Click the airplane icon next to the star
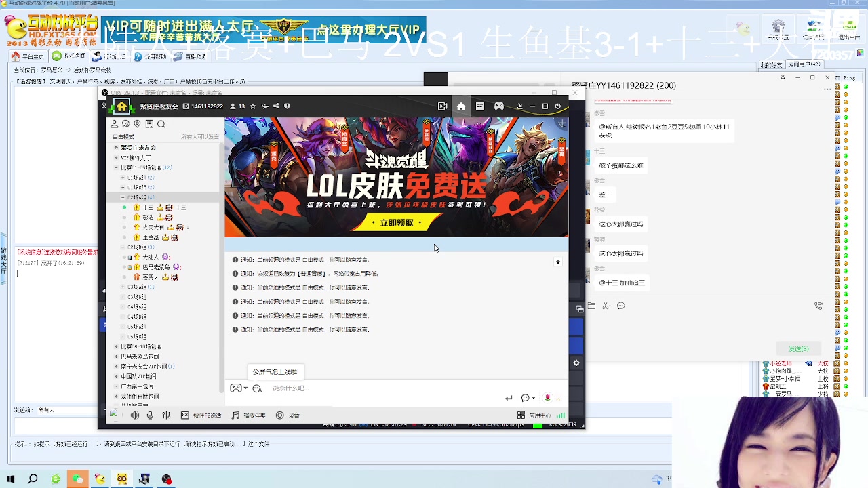868x488 pixels. tap(264, 106)
